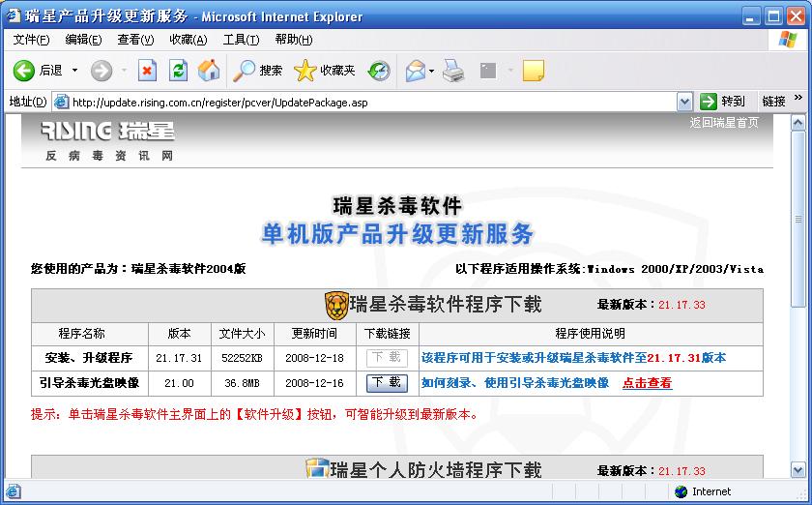Open the 帮助(H) menu
The height and width of the screenshot is (505, 812).
[294, 40]
